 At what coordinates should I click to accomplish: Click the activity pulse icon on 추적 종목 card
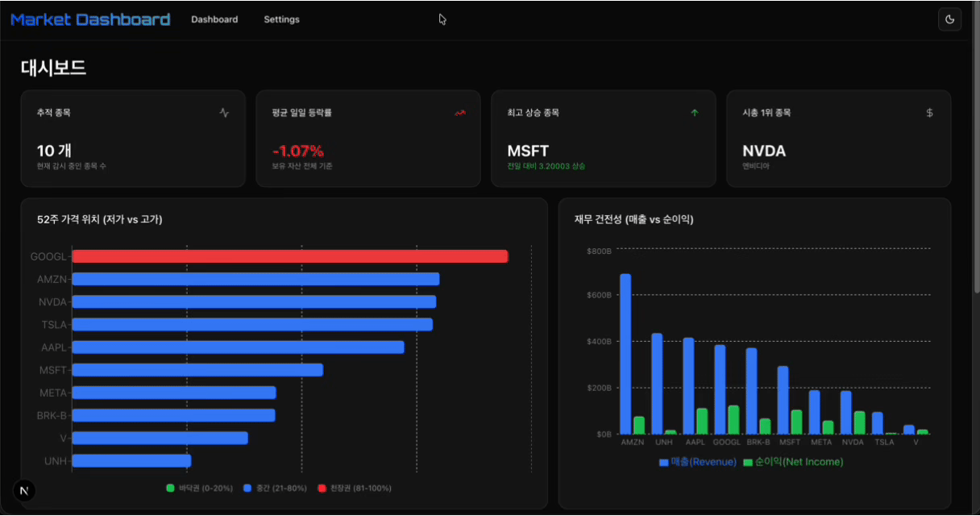[x=224, y=113]
